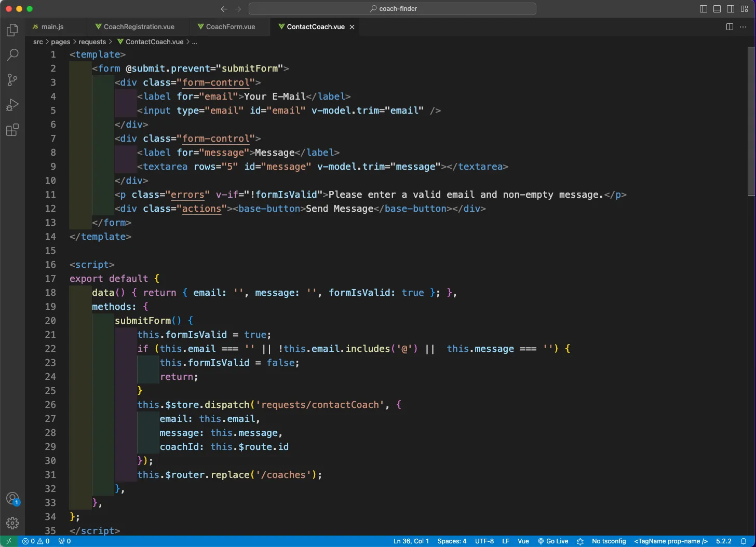Image resolution: width=756 pixels, height=547 pixels.
Task: Open the Manage gear icon
Action: tap(12, 523)
